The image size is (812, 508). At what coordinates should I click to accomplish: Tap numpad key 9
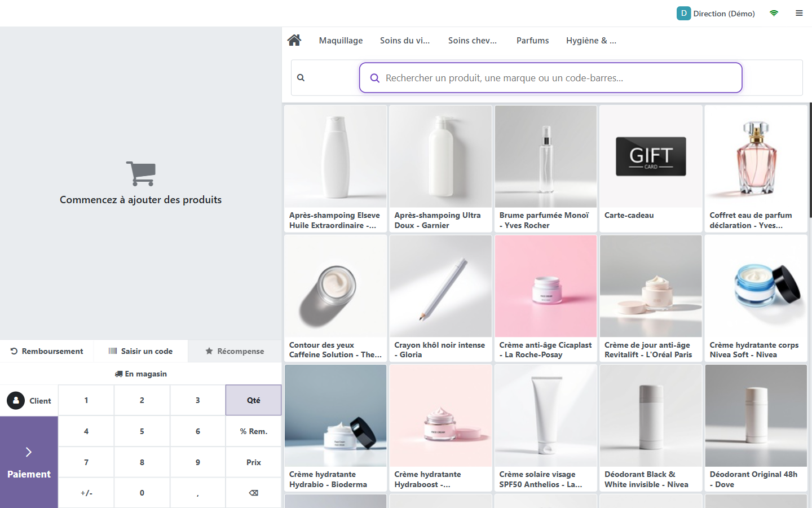click(198, 462)
